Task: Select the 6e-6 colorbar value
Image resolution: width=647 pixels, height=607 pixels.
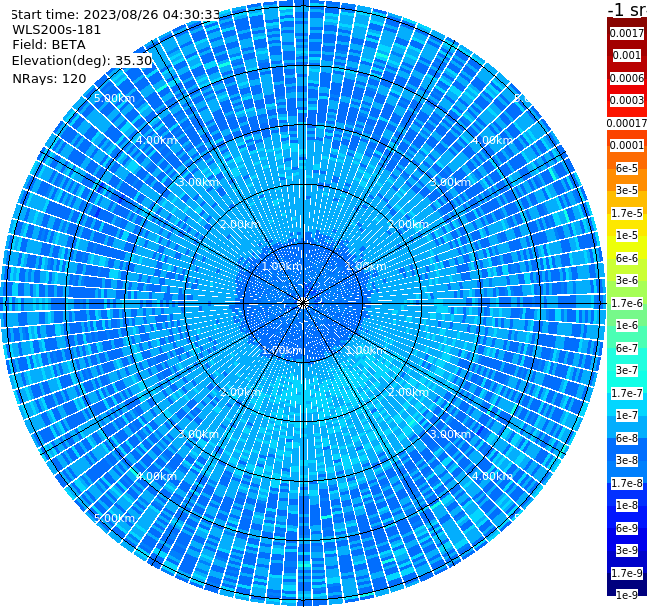Action: (627, 258)
